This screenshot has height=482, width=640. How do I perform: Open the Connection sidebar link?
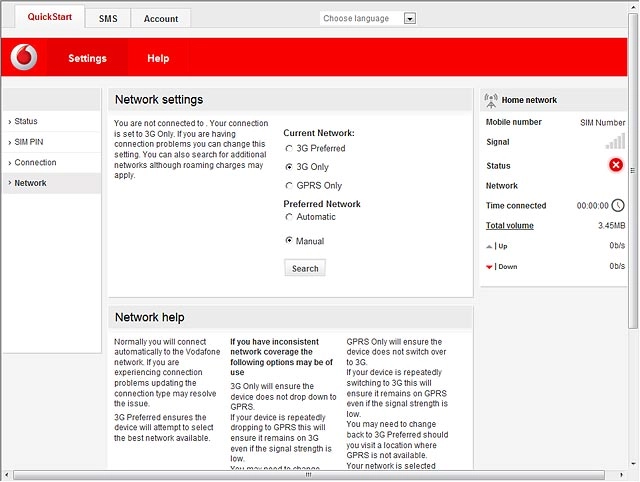35,162
